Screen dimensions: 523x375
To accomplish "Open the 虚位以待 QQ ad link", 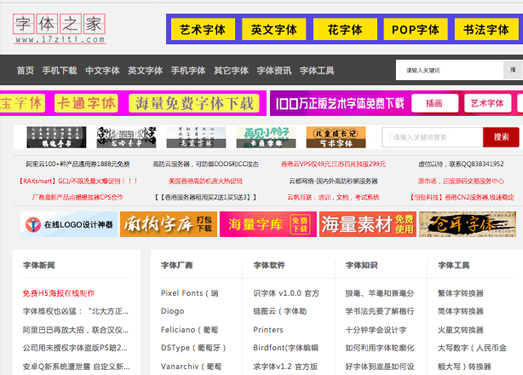I will click(461, 164).
